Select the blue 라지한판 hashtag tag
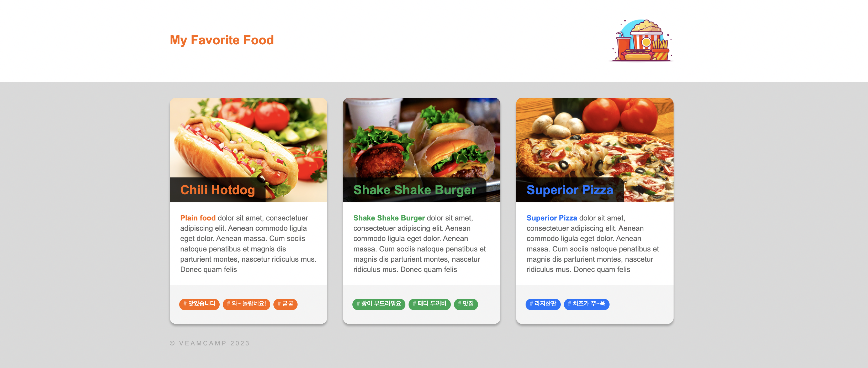Viewport: 868px width, 368px height. pos(543,304)
